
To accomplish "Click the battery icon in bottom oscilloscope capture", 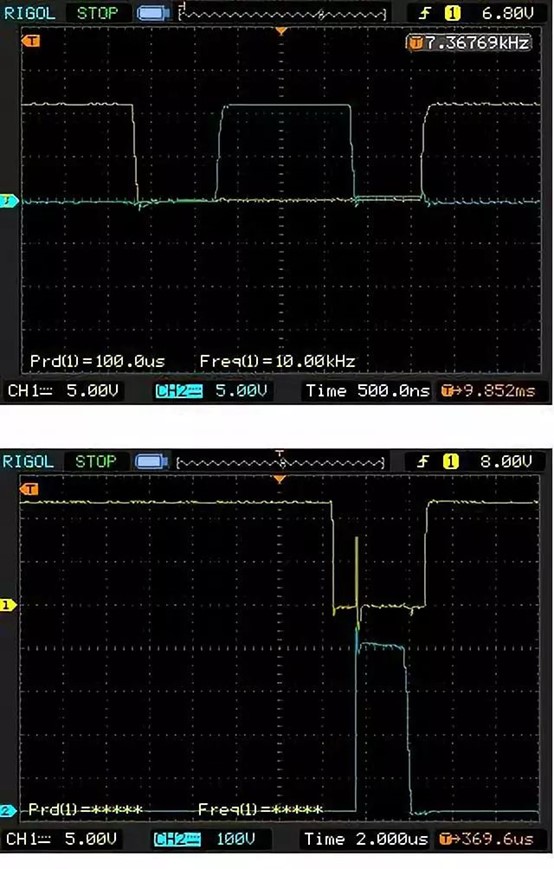I will click(152, 461).
